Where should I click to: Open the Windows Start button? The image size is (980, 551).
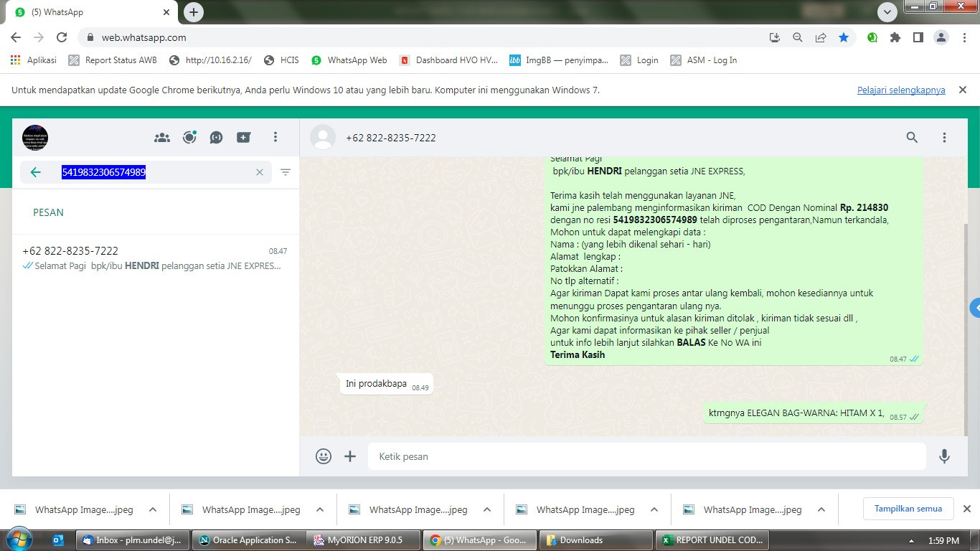coord(19,540)
